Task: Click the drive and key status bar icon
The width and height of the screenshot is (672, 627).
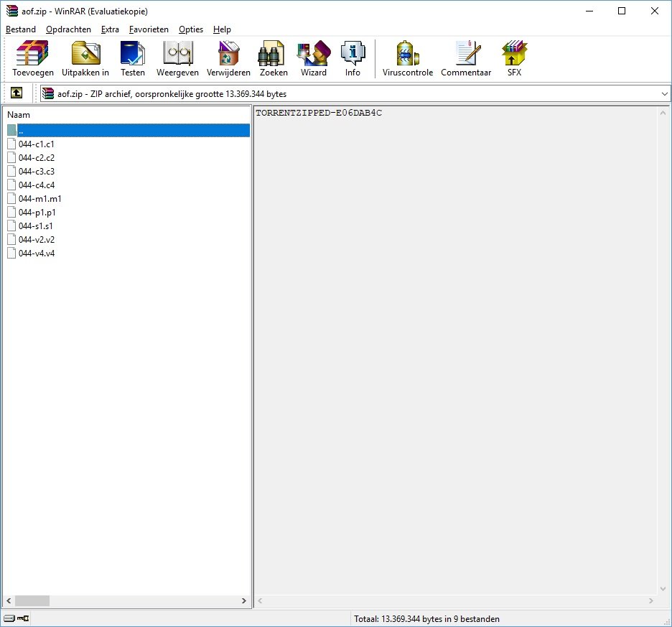Action: pyautogui.click(x=17, y=618)
